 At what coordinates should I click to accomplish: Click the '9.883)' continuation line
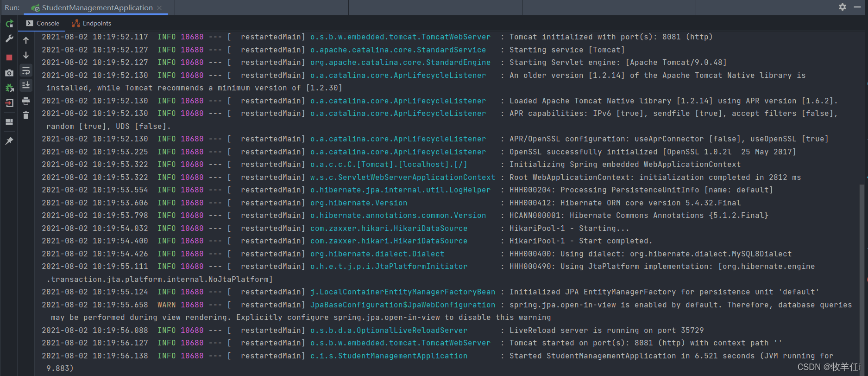[60, 368]
